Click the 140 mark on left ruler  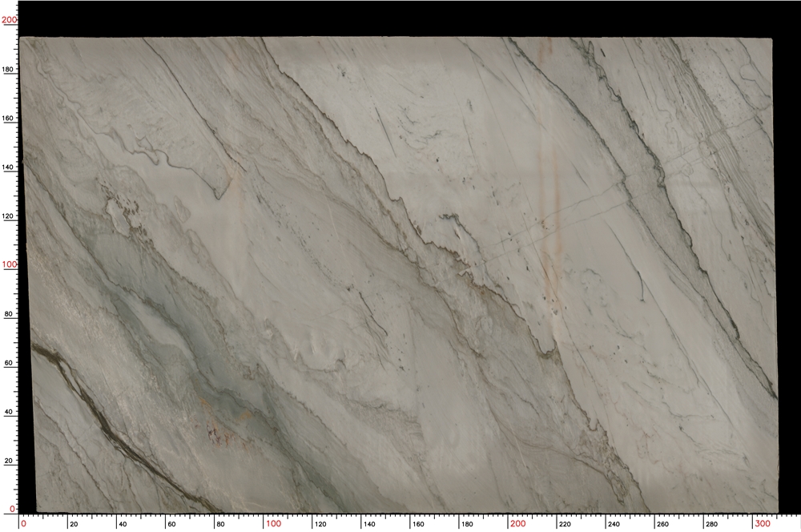point(6,168)
